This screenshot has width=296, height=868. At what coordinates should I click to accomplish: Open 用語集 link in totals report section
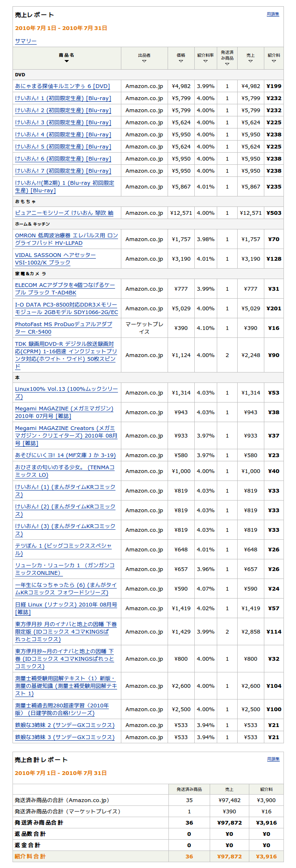[273, 759]
